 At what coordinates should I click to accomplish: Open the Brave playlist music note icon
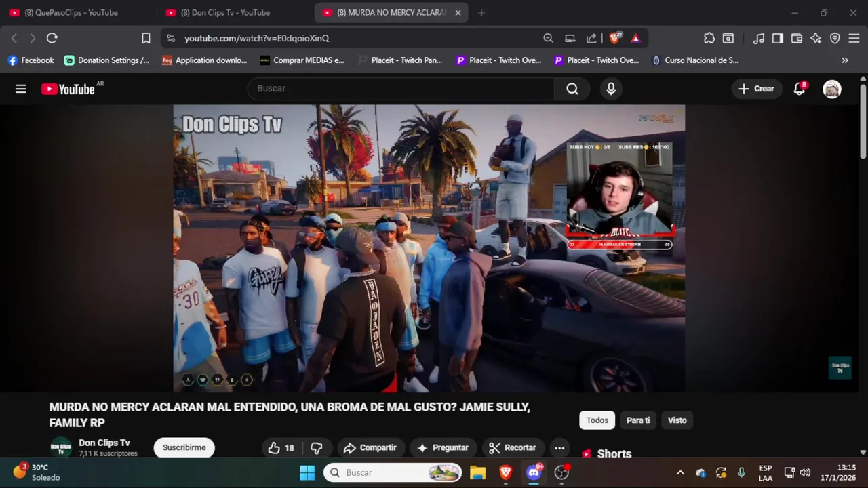pyautogui.click(x=759, y=38)
